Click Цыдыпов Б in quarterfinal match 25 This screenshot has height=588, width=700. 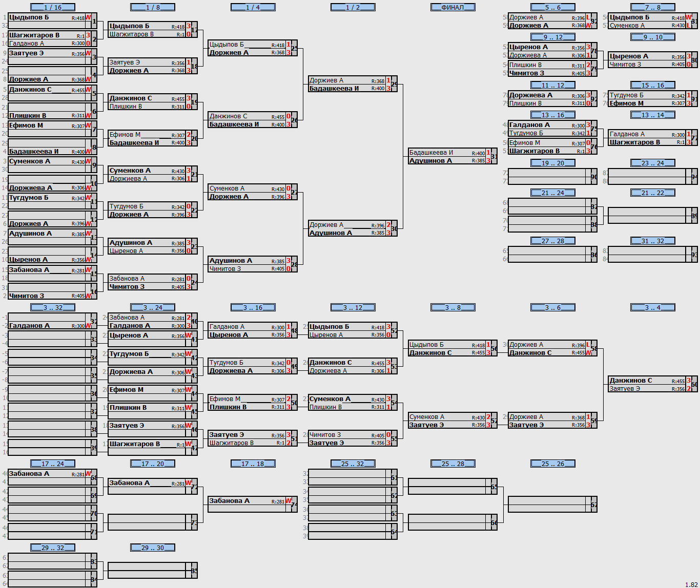pyautogui.click(x=227, y=45)
